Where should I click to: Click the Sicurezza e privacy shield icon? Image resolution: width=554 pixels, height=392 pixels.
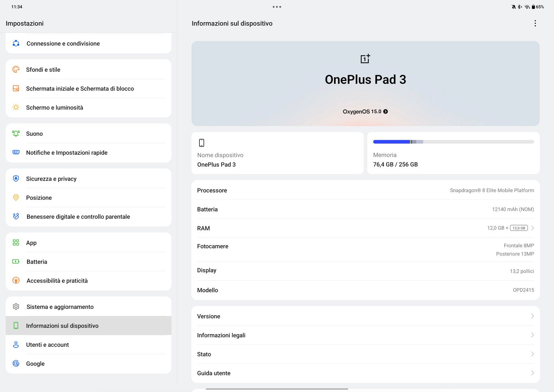[x=16, y=178]
